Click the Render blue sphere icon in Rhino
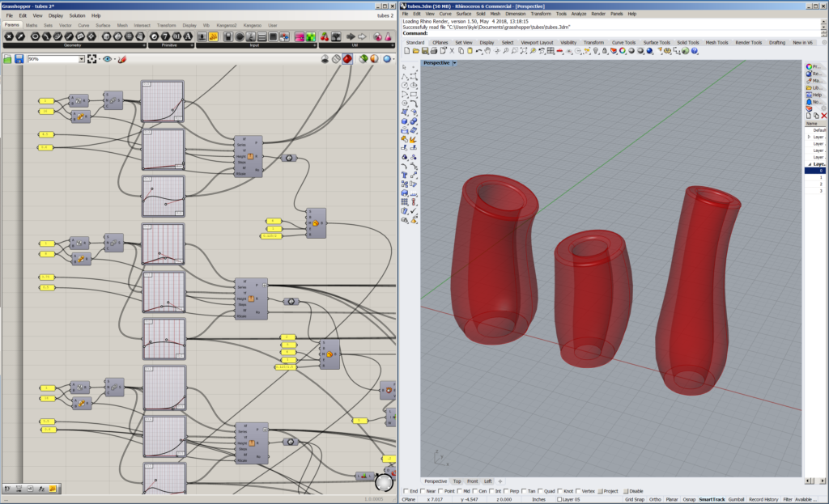 click(x=650, y=51)
